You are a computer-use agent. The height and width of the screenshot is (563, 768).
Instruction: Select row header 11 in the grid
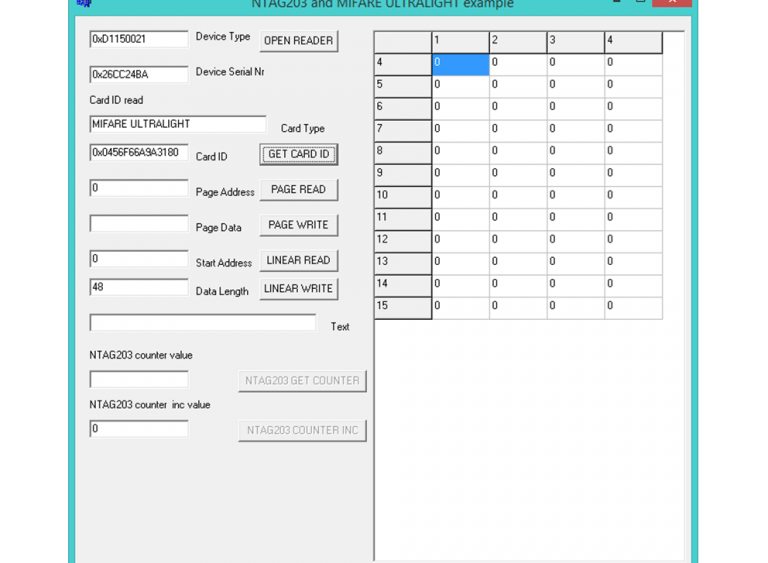(x=403, y=219)
